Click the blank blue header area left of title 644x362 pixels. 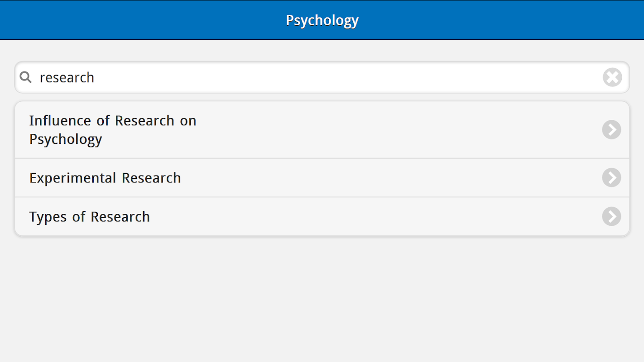(136, 20)
